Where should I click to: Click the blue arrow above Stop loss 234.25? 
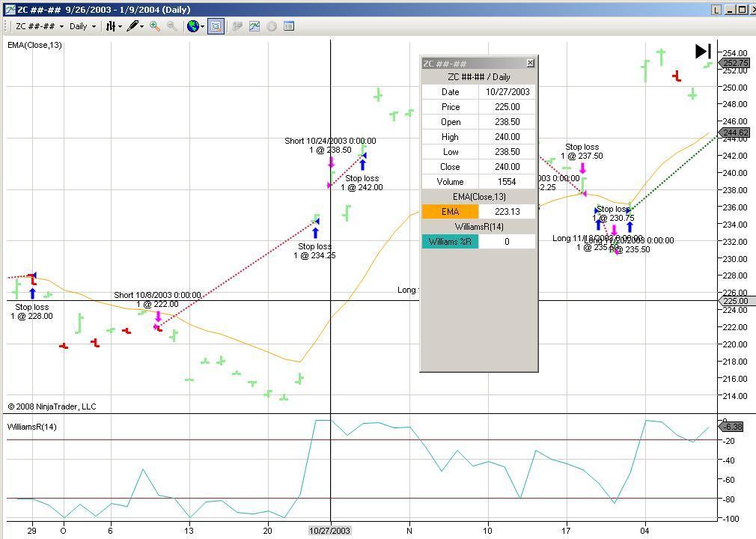click(x=315, y=233)
